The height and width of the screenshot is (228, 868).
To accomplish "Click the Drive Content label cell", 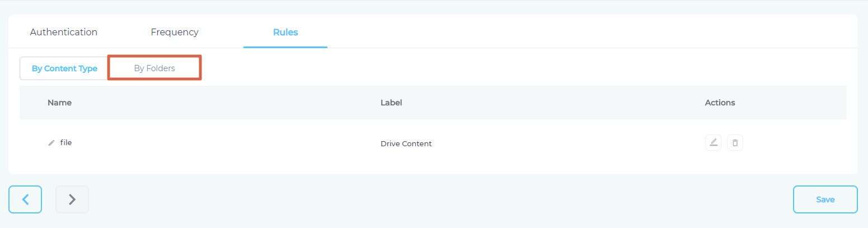I will pos(406,143).
